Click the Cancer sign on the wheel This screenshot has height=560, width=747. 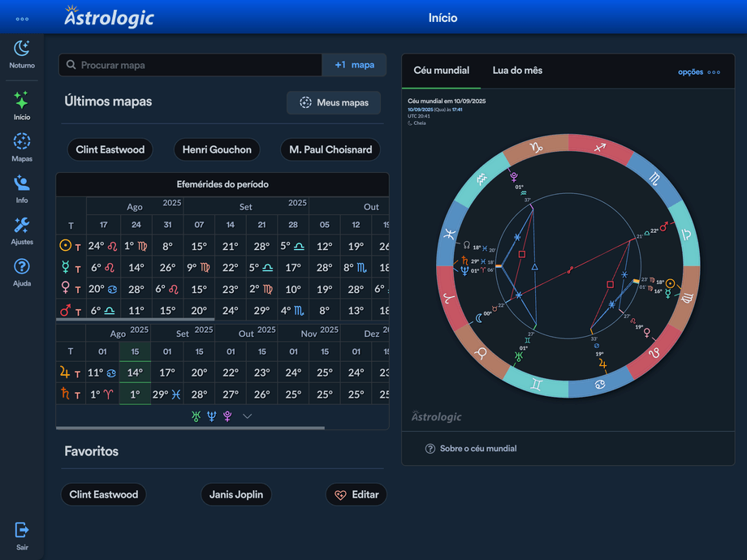(600, 384)
